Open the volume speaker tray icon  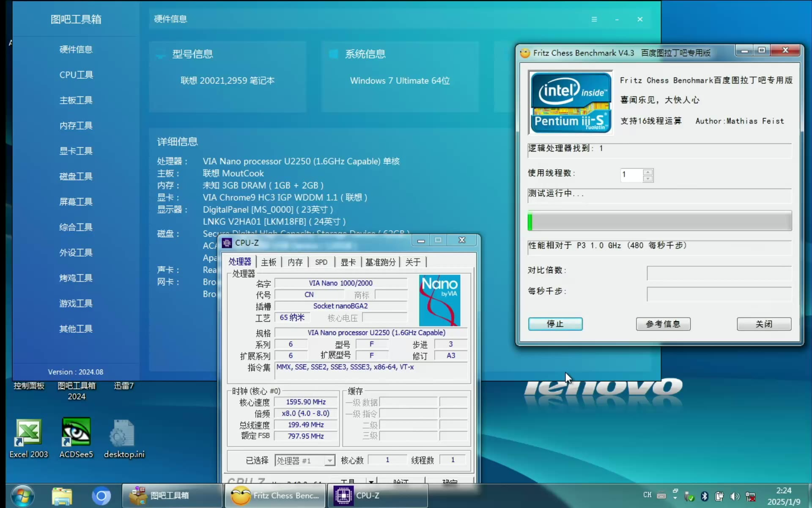pos(735,496)
